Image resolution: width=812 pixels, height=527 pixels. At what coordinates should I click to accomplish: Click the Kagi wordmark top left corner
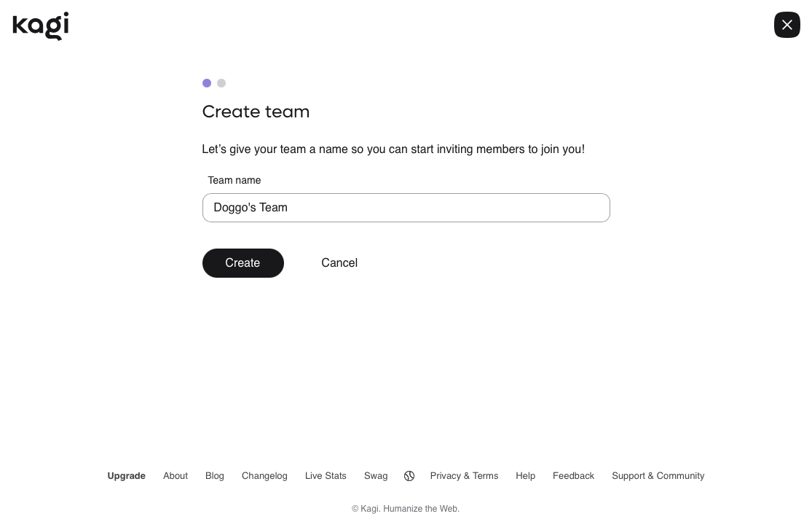pos(40,26)
